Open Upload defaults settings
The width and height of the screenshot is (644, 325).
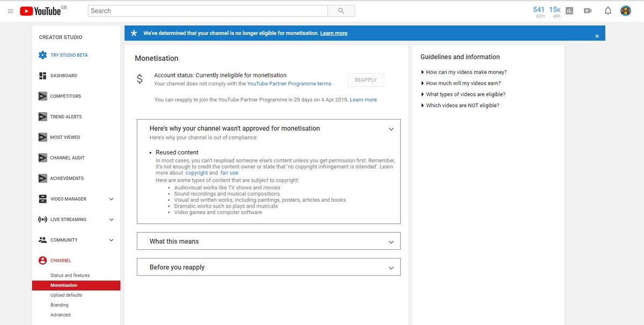coord(67,295)
